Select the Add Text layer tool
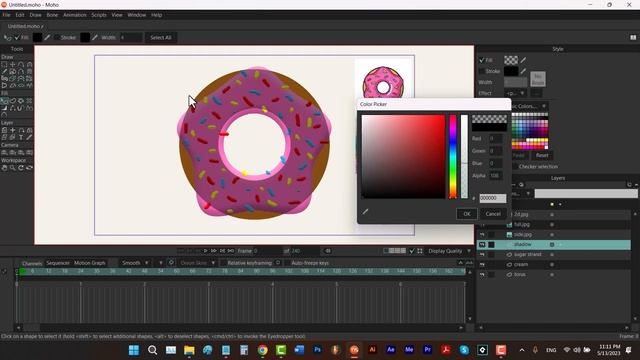Screen dimensions: 640x360 click(21, 138)
